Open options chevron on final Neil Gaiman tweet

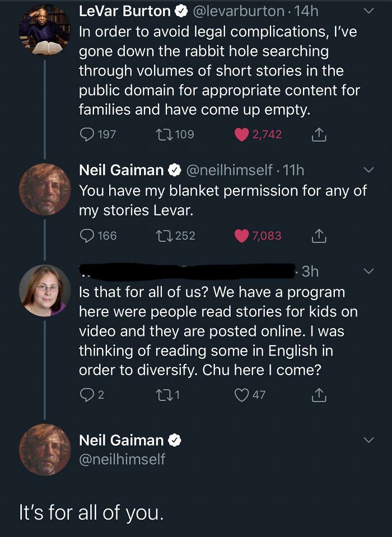(x=368, y=441)
